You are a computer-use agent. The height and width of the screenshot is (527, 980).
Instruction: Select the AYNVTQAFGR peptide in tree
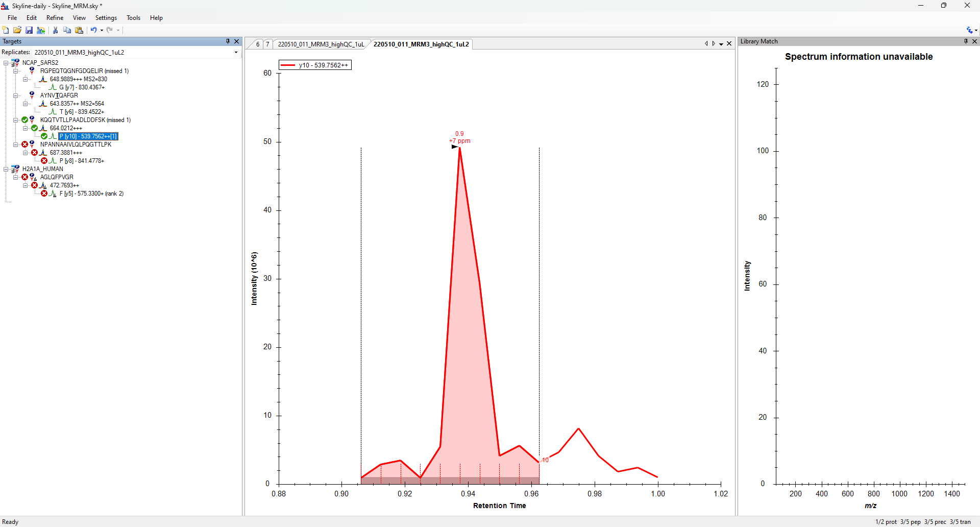tap(59, 95)
